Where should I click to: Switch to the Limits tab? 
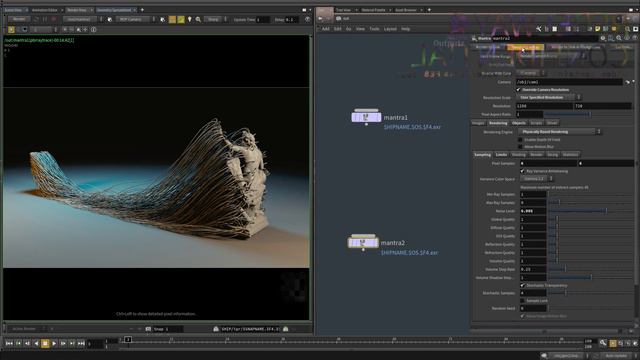[x=501, y=155]
